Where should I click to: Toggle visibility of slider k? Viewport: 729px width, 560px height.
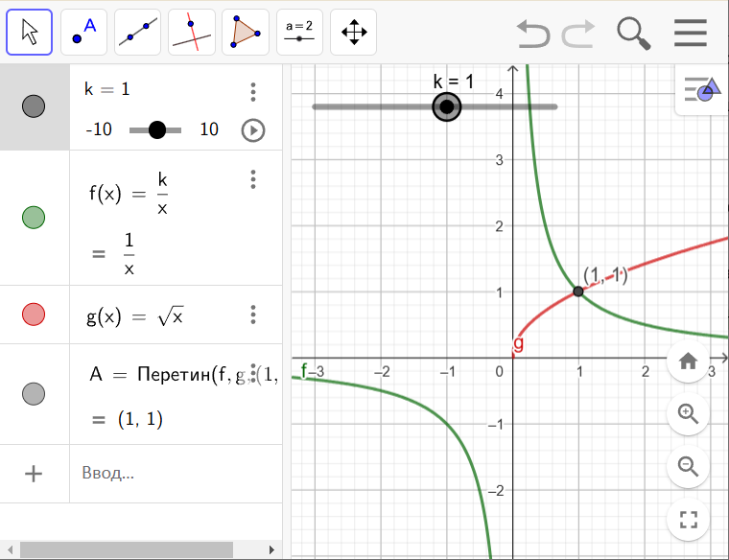click(34, 106)
